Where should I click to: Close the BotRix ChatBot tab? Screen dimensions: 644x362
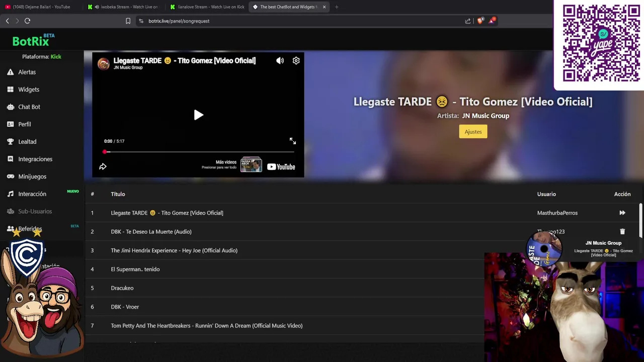(324, 7)
